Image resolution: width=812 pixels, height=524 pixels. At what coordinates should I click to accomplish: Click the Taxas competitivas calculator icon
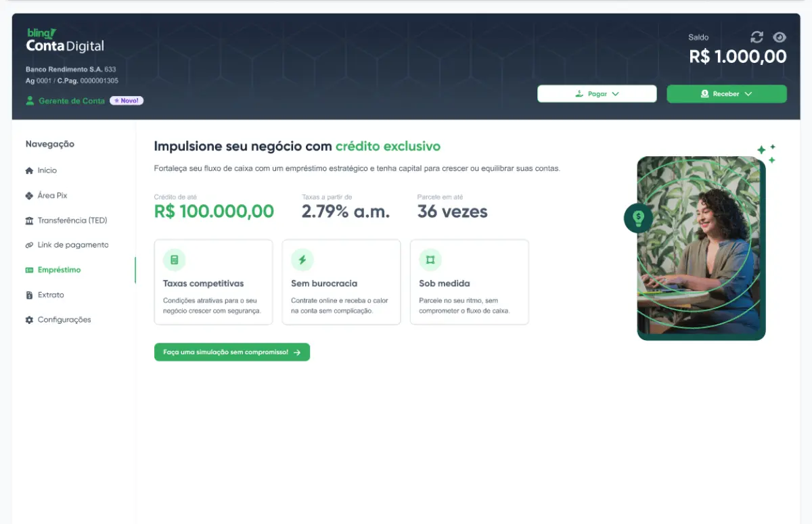174,260
